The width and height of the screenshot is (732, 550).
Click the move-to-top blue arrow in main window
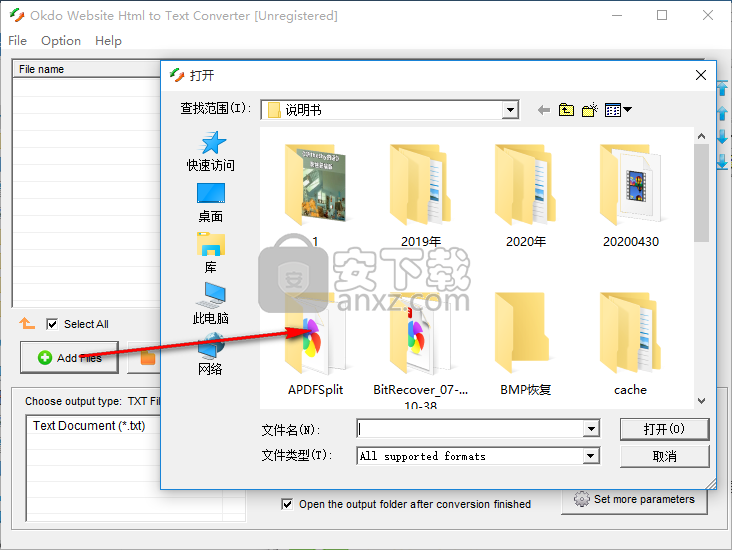[722, 88]
